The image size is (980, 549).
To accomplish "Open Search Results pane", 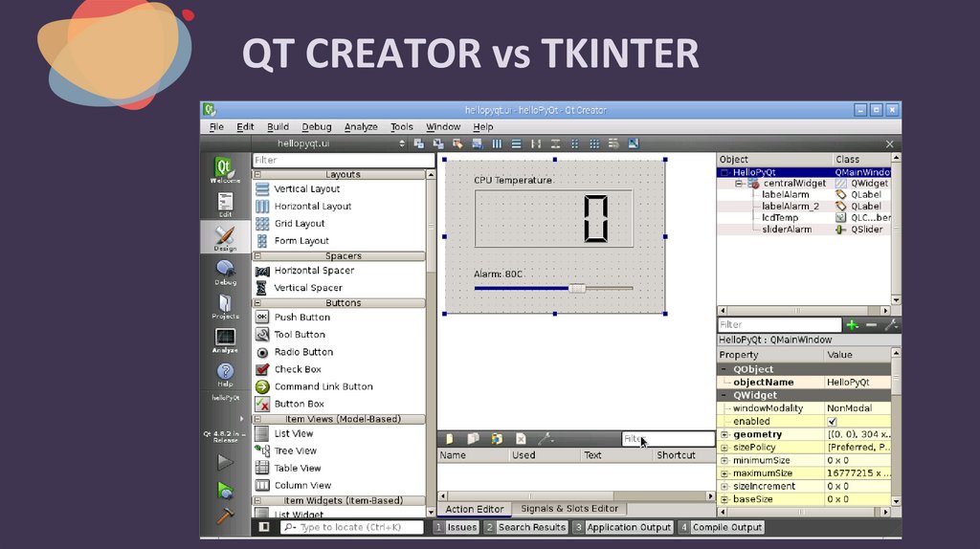I will pos(525,527).
